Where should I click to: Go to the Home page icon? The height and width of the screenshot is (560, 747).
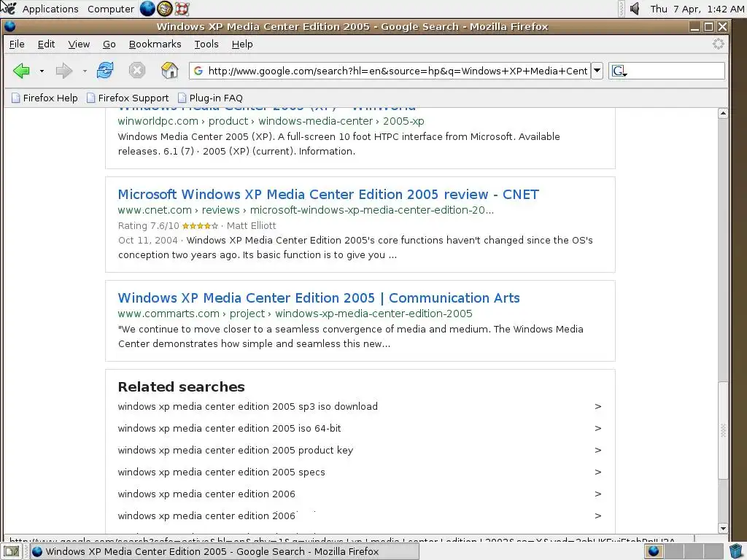169,71
